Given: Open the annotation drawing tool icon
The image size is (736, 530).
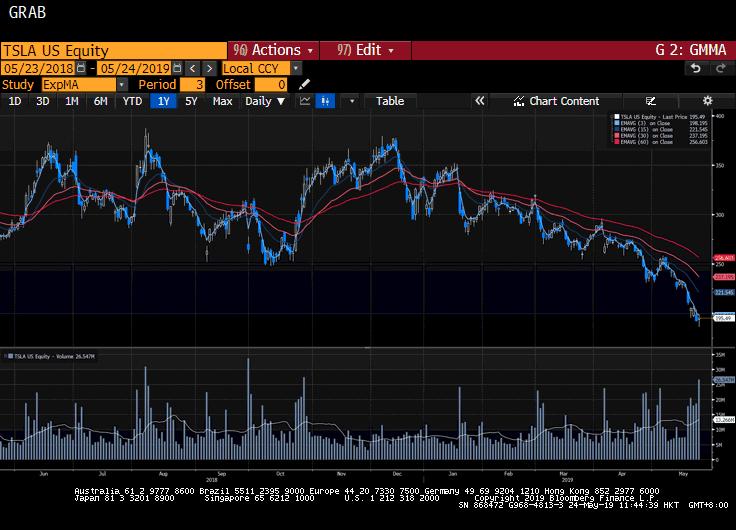Looking at the screenshot, I should 651,101.
